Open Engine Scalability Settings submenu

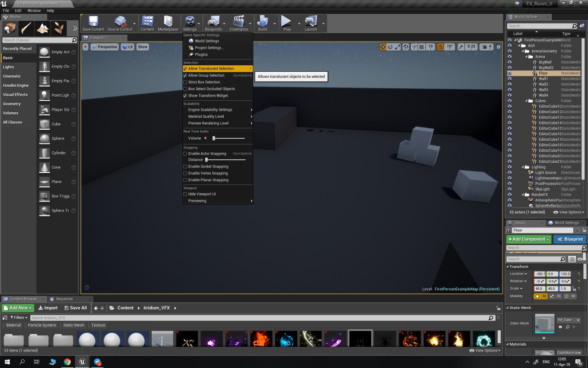click(x=218, y=109)
